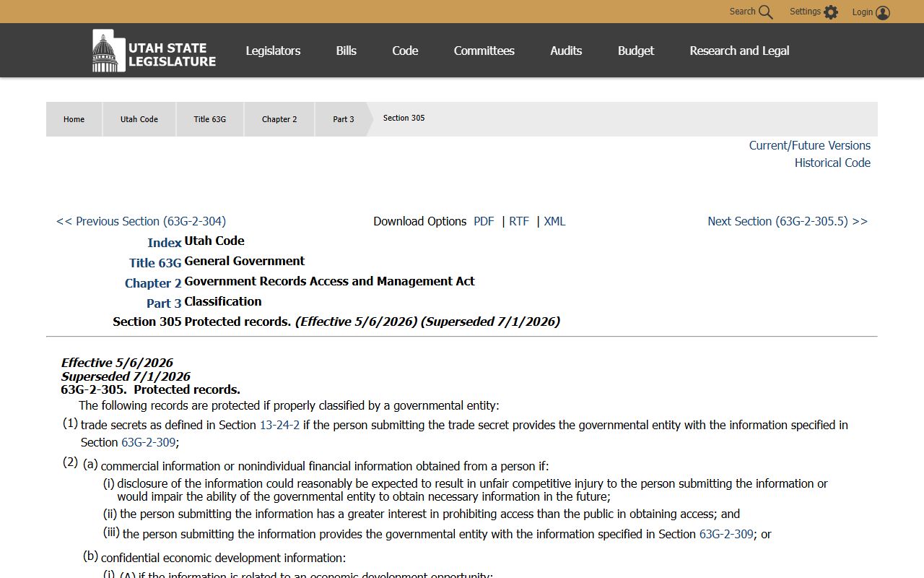Click '63G-2-305. Protected records.' heading
Viewport: 924px width, 578px height.
[150, 389]
